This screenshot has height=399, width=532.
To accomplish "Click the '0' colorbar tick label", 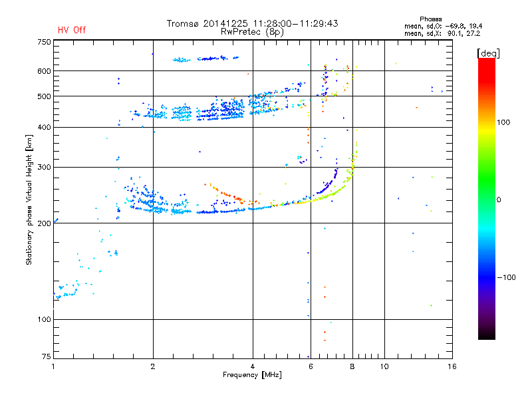I will 499,200.
